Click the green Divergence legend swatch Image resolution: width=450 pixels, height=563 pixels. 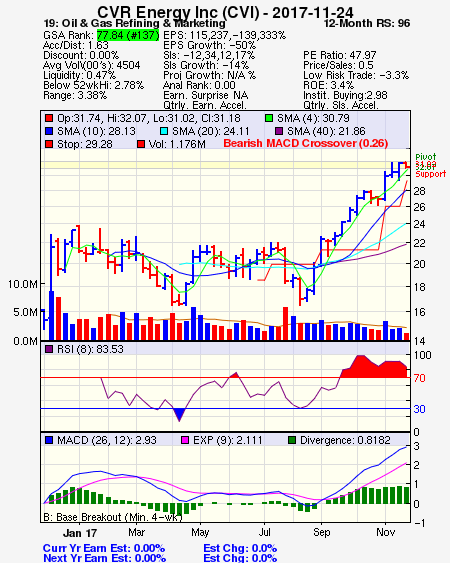click(292, 440)
